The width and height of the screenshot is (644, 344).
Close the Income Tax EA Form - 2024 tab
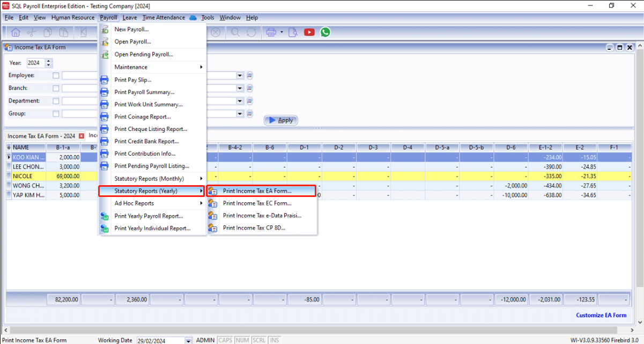click(x=82, y=136)
